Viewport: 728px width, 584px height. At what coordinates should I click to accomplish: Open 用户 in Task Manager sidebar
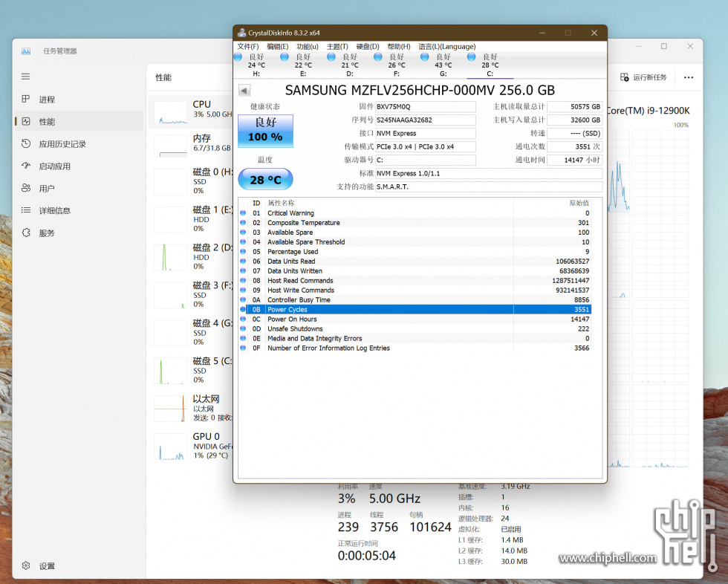[x=79, y=189]
